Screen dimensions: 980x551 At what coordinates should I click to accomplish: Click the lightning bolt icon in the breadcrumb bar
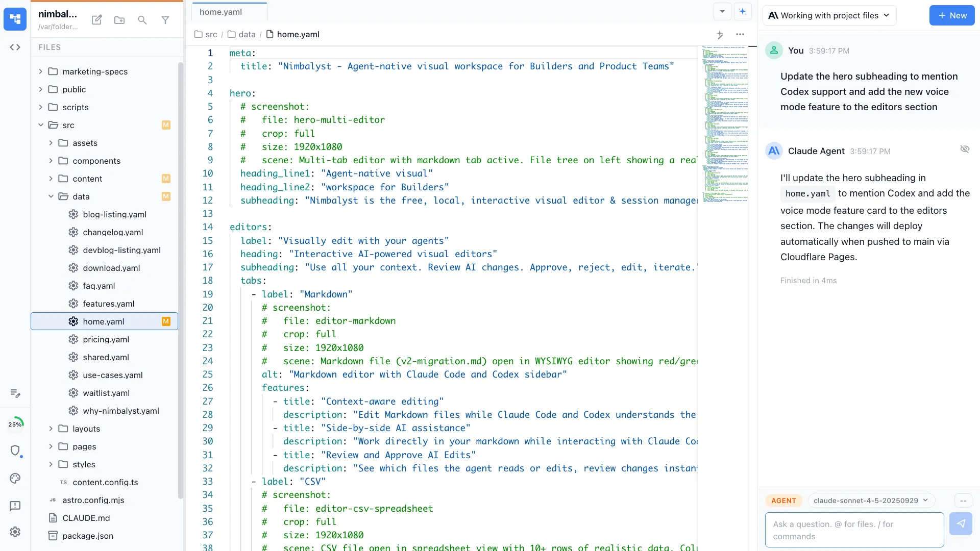pos(720,35)
